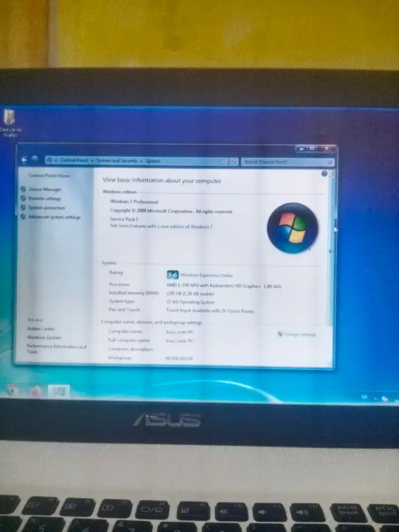Click the shield icon beside Remote settings
This screenshot has width=399, height=532.
click(24, 198)
